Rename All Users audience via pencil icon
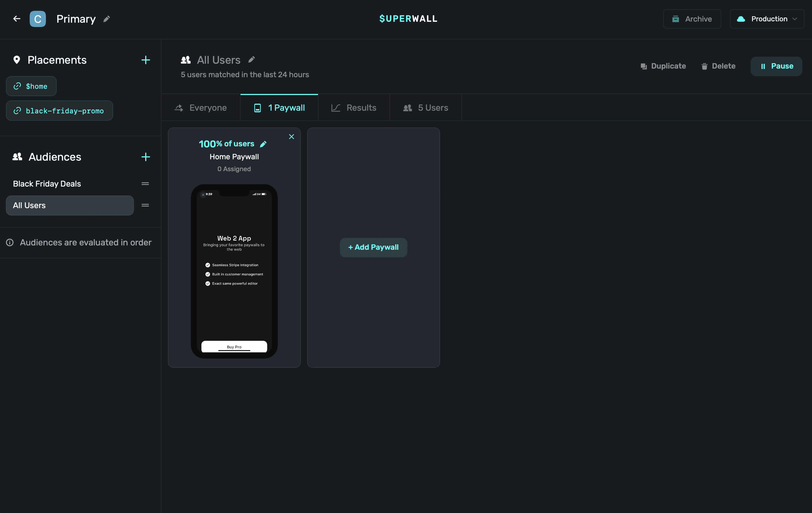 pos(252,60)
